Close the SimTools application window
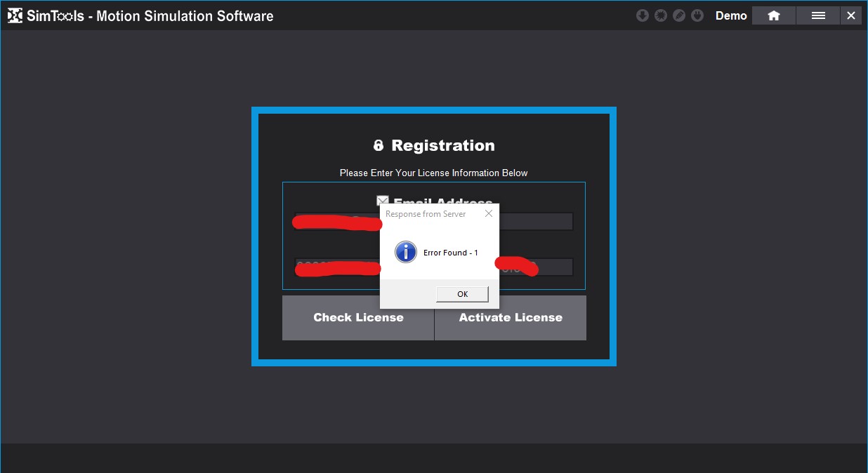 click(851, 15)
